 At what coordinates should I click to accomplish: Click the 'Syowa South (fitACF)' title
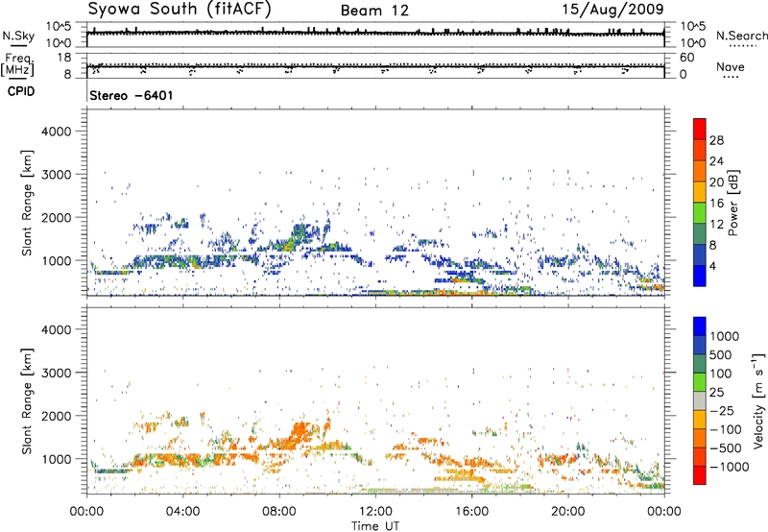[x=180, y=9]
